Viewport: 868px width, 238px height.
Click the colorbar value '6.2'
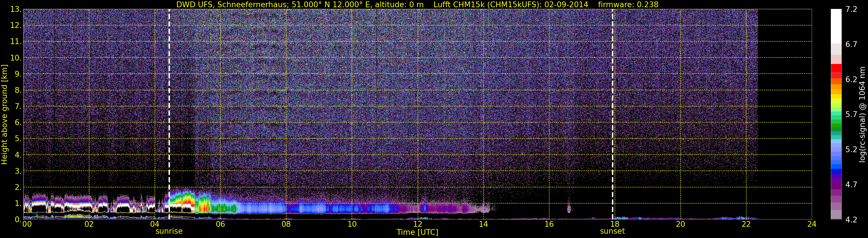851,80
